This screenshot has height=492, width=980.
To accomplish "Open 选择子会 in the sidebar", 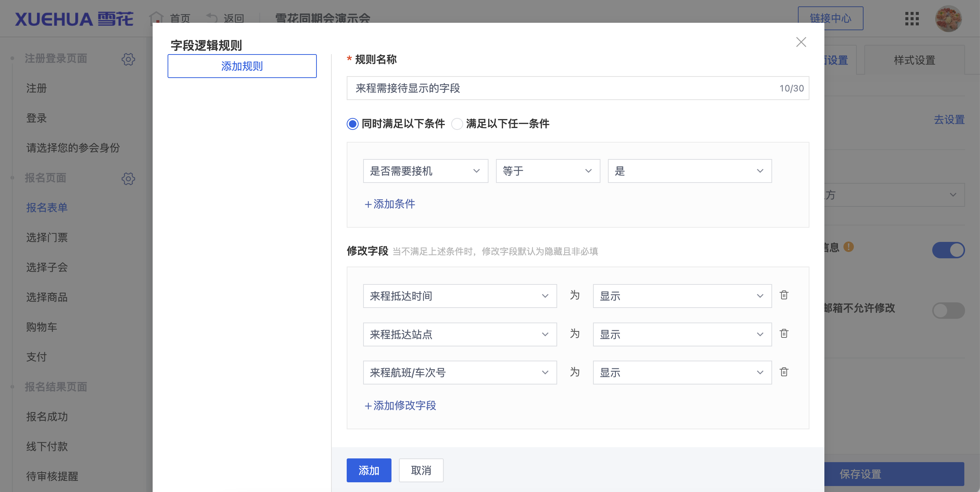I will 47,267.
